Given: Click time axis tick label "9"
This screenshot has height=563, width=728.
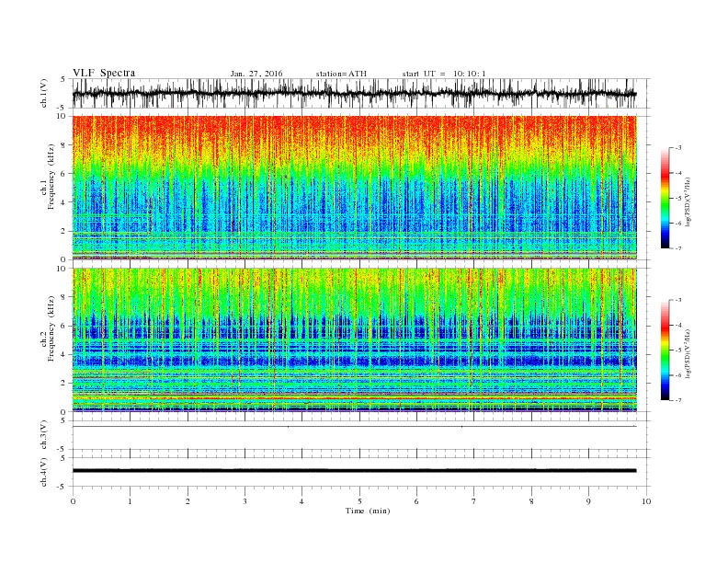Looking at the screenshot, I should [588, 501].
